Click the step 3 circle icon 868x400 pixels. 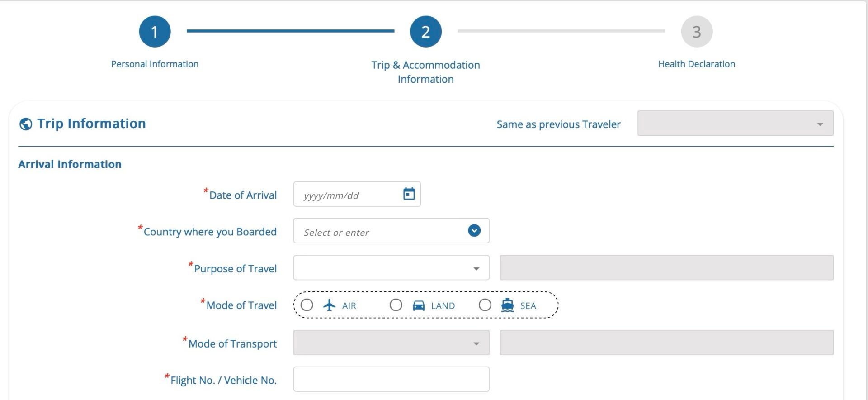pos(697,32)
